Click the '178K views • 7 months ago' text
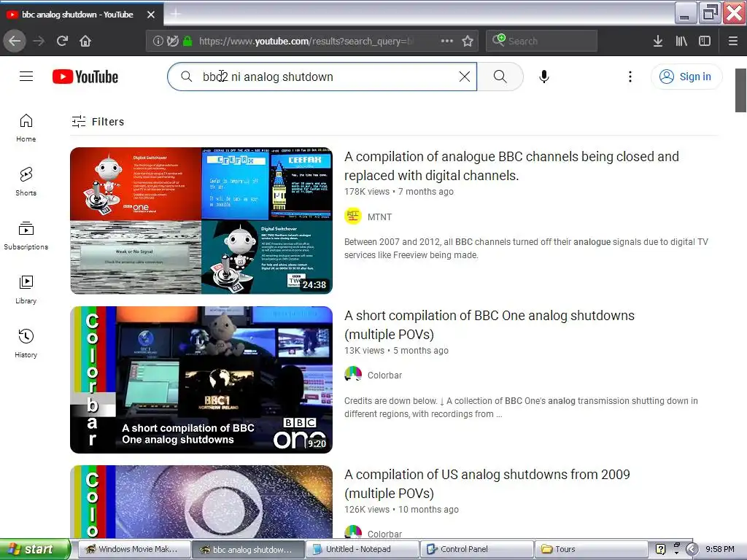This screenshot has width=747, height=560. [x=399, y=192]
